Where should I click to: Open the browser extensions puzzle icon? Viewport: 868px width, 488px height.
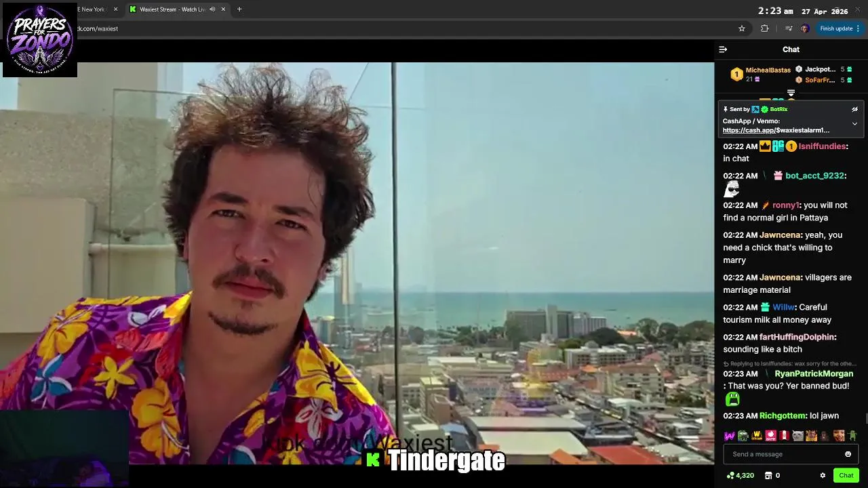tap(765, 28)
